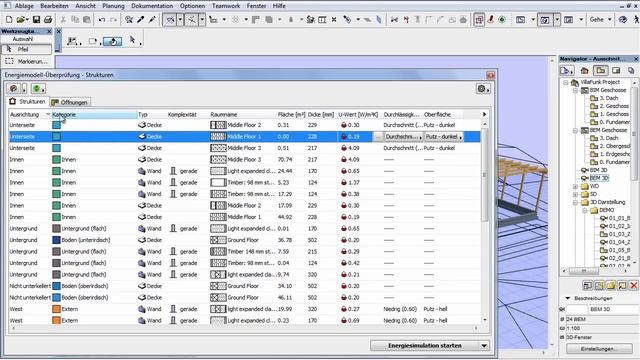The image size is (640, 360).
Task: Click the red stamp icon in toolbar
Action: tap(491, 19)
